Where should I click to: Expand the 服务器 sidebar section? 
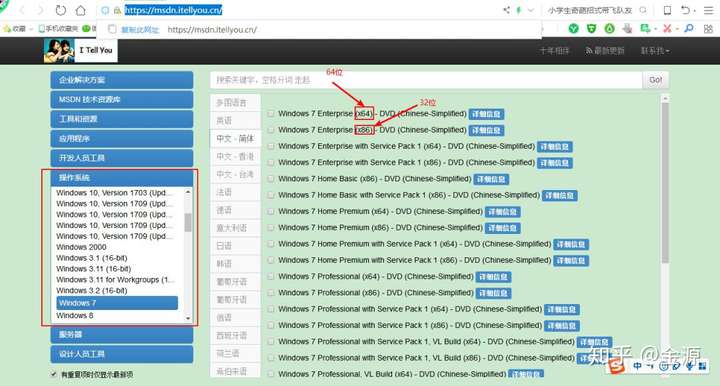122,335
